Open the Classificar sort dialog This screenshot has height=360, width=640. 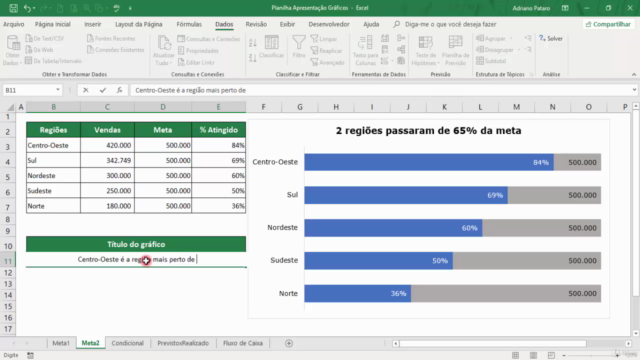tap(271, 47)
